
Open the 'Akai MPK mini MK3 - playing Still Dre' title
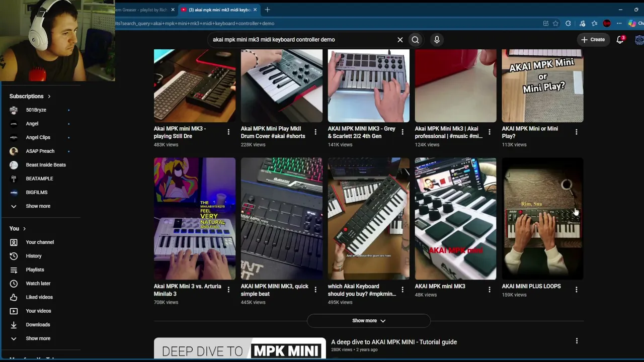[x=180, y=132]
